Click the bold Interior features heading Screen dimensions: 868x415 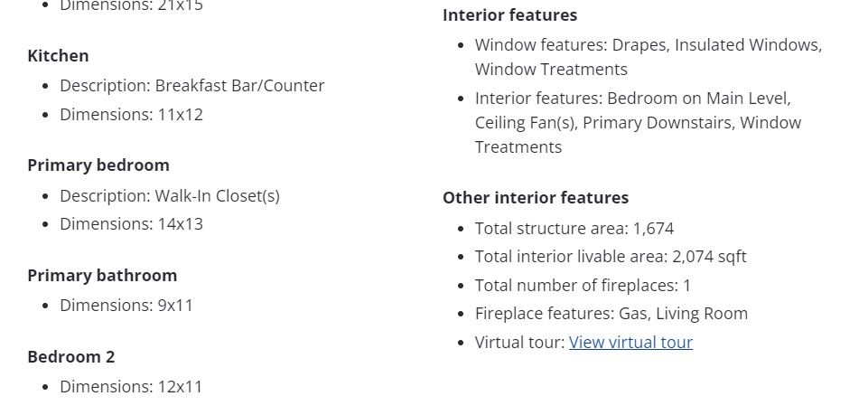[509, 15]
